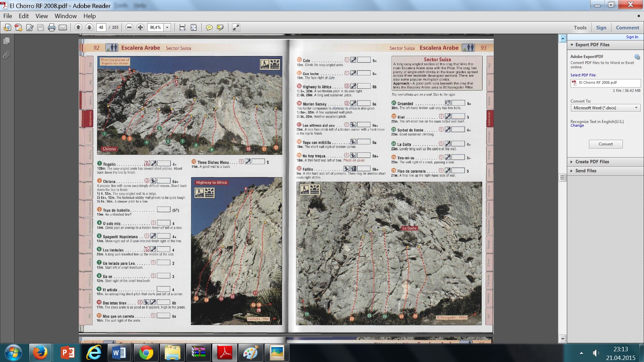Click the fit page width icon

(x=182, y=27)
